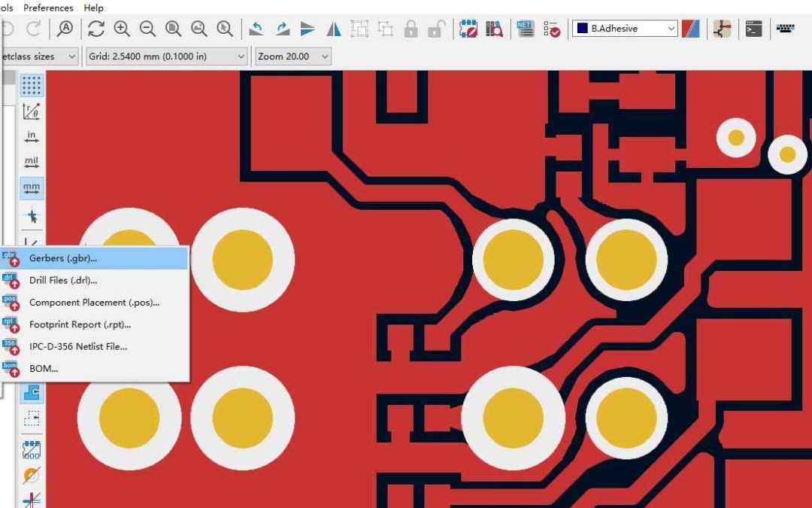The width and height of the screenshot is (812, 508).
Task: Open the Preferences menu
Action: (48, 8)
